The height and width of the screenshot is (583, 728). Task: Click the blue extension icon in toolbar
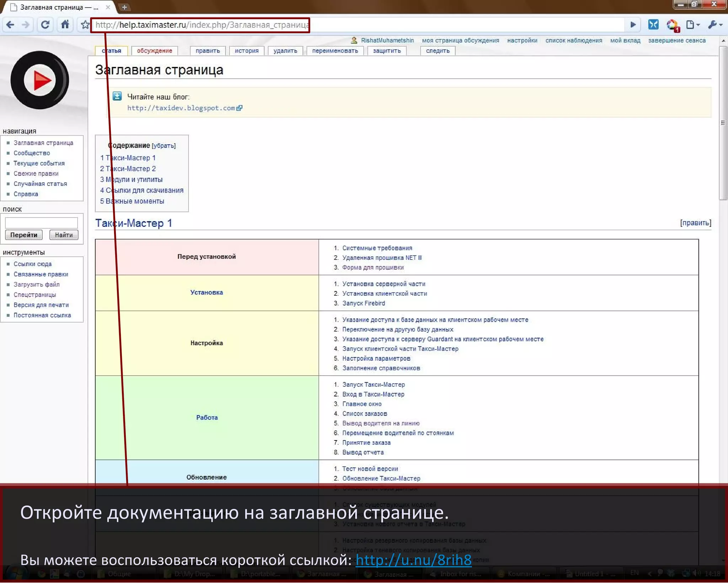point(653,25)
